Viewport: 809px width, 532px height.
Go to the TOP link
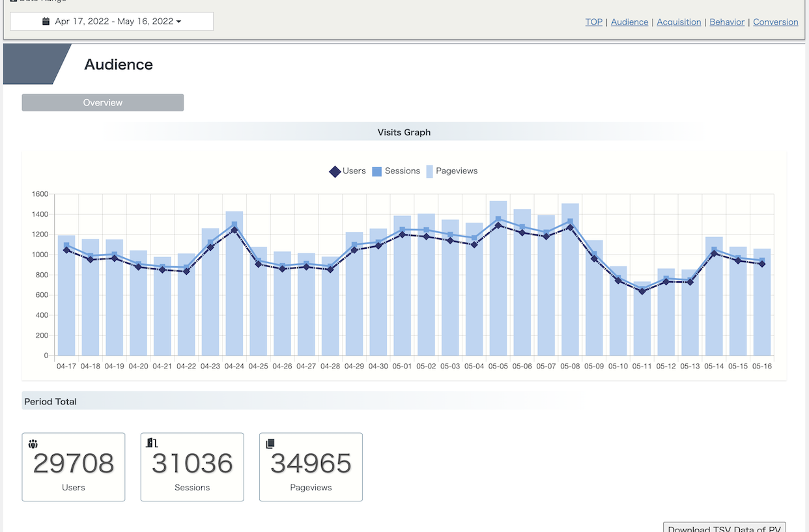pyautogui.click(x=593, y=22)
